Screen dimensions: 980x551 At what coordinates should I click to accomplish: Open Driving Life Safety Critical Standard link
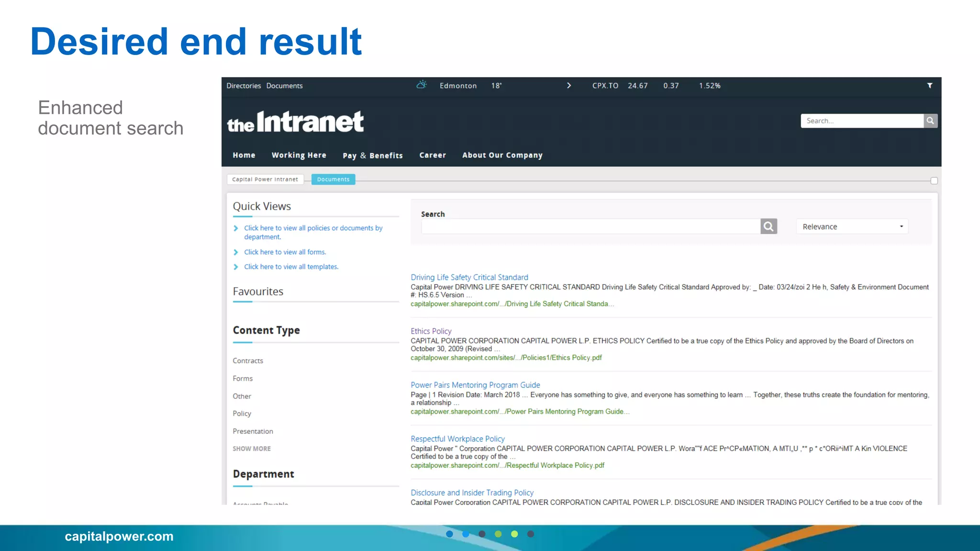469,277
